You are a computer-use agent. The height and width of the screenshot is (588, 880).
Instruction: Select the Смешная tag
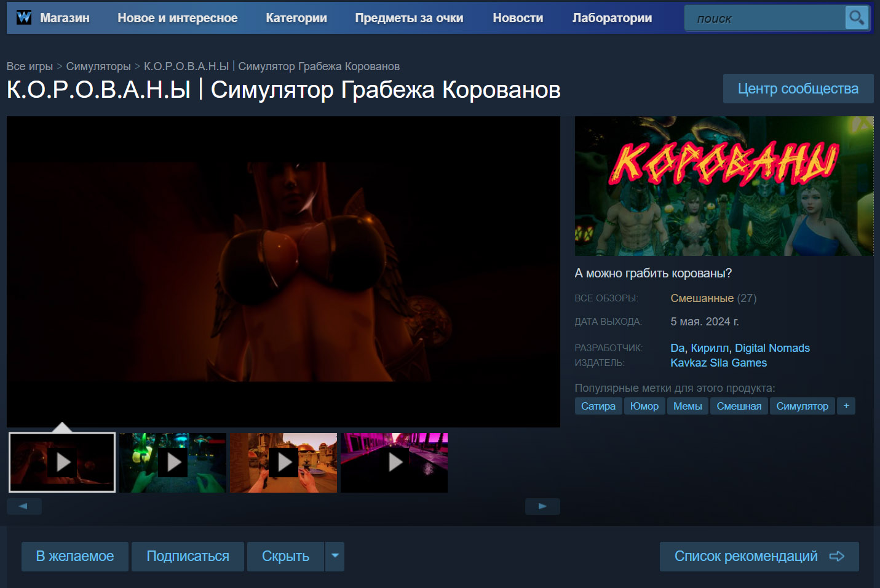[x=739, y=406]
